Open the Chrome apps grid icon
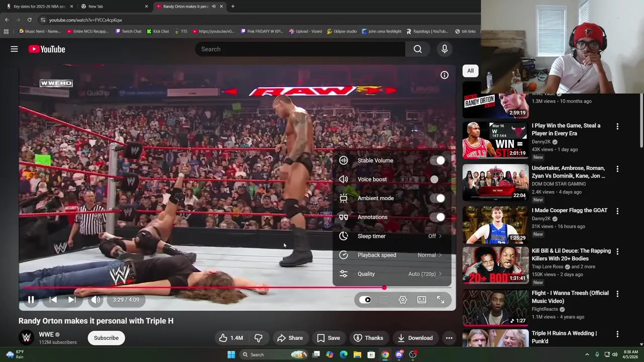Image resolution: width=644 pixels, height=362 pixels. click(6, 31)
